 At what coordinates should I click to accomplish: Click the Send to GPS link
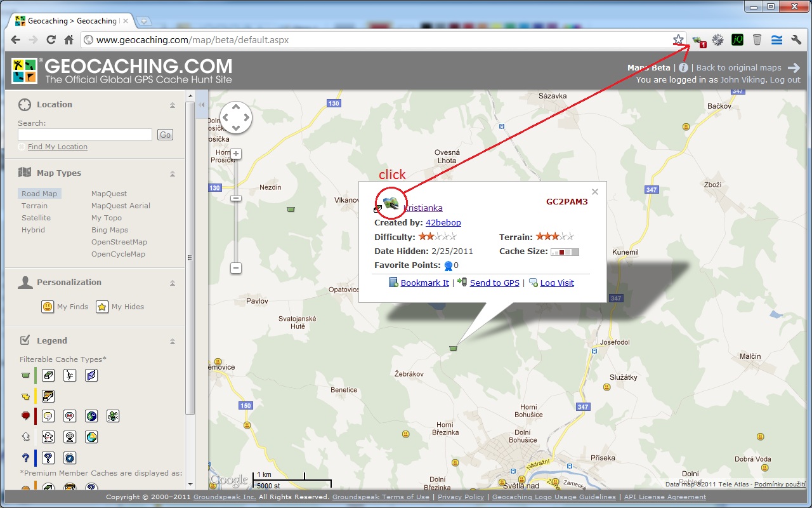coord(494,283)
